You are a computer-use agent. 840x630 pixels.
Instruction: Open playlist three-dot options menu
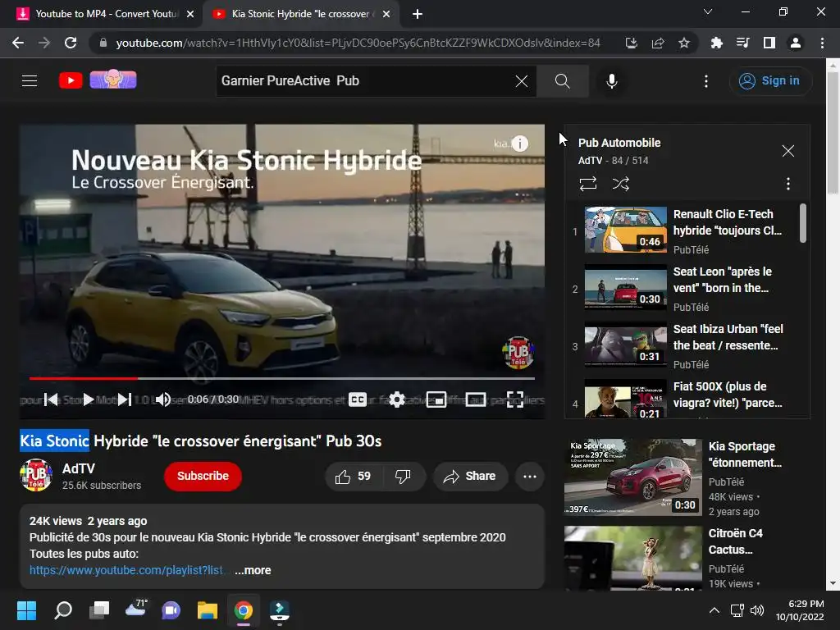788,184
